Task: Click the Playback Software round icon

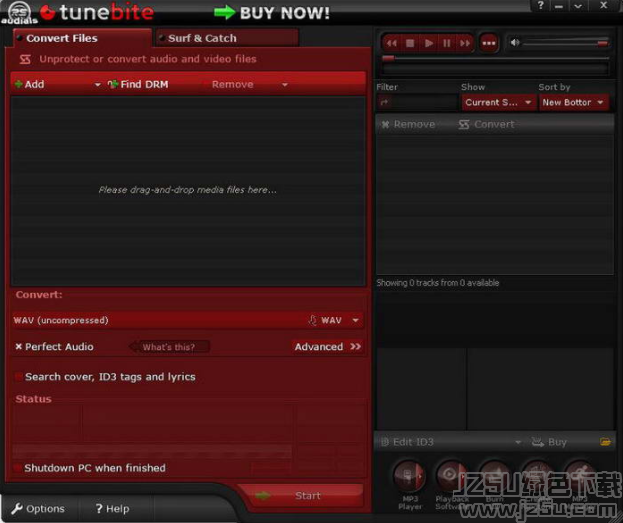Action: [452, 475]
